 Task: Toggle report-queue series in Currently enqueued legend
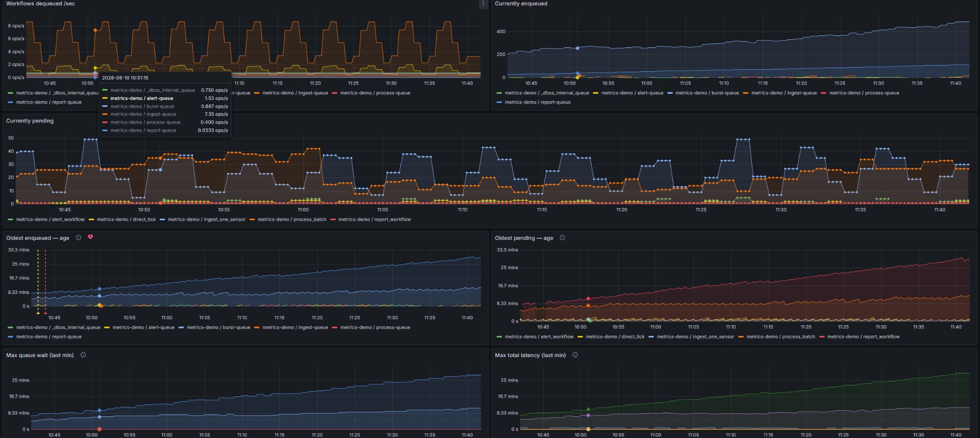tap(537, 102)
